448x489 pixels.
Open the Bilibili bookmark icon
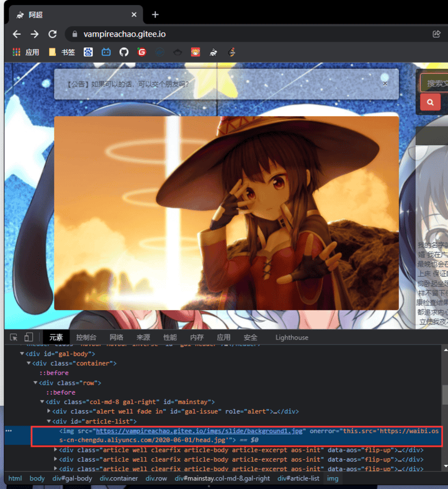click(106, 52)
